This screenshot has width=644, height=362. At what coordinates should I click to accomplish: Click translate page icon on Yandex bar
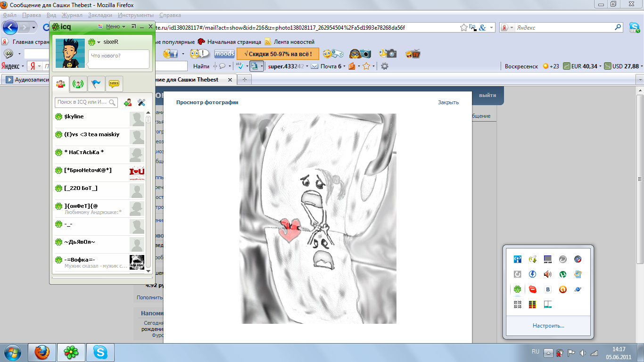coord(255,66)
